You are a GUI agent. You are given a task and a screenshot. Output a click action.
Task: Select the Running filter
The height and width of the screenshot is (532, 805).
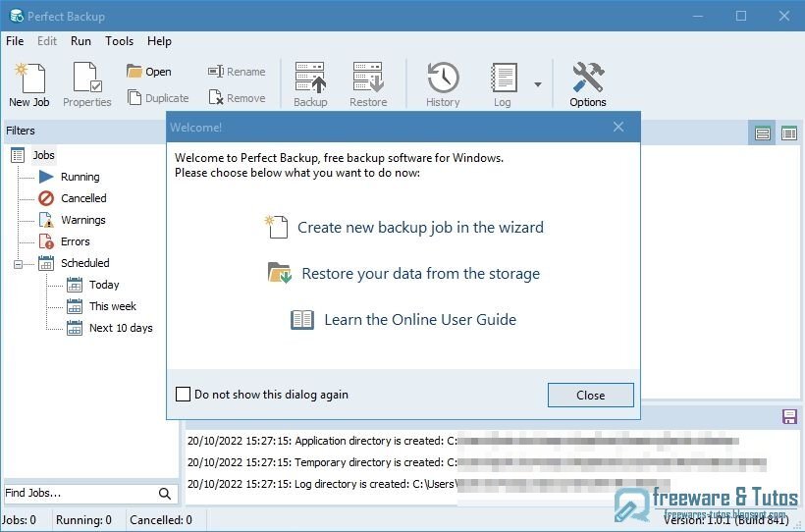point(80,177)
